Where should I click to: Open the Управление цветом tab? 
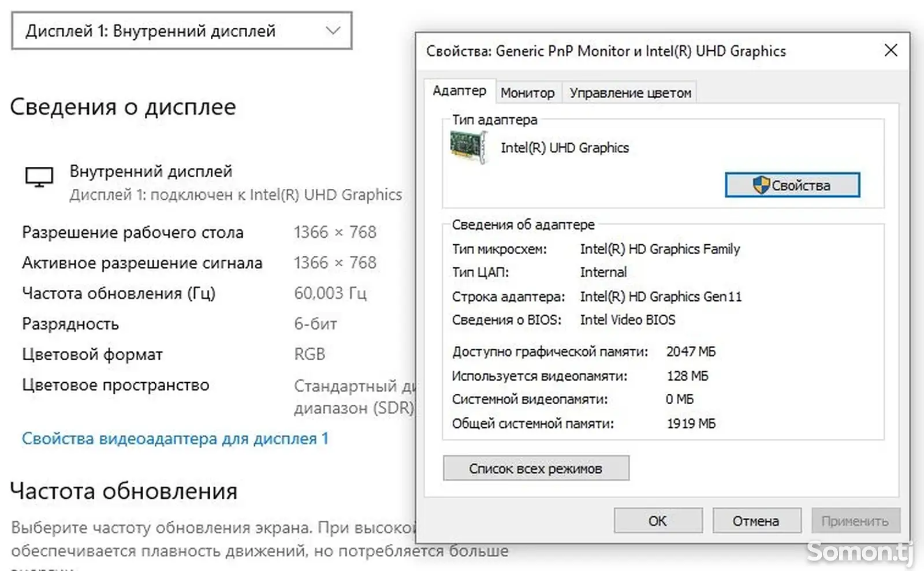point(630,92)
